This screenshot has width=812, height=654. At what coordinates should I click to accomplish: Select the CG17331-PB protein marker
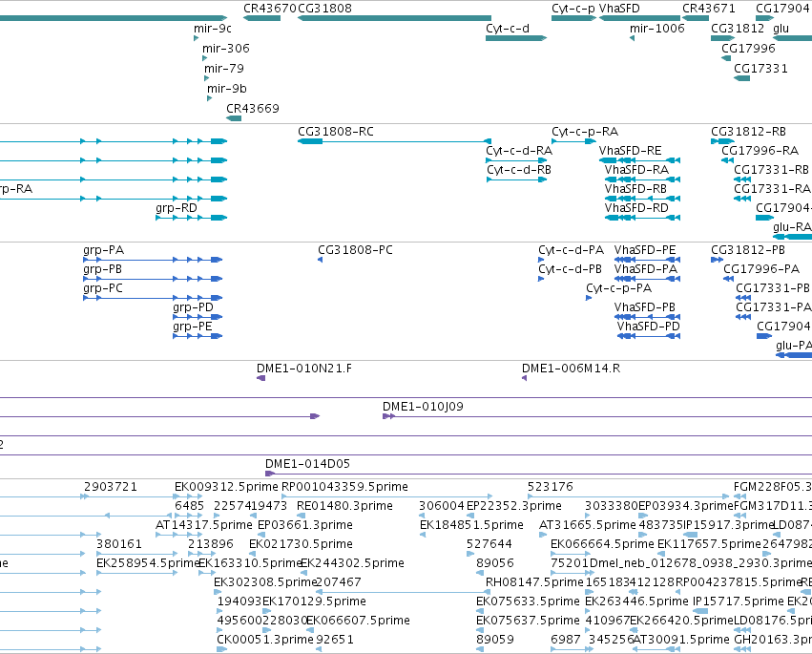[743, 298]
